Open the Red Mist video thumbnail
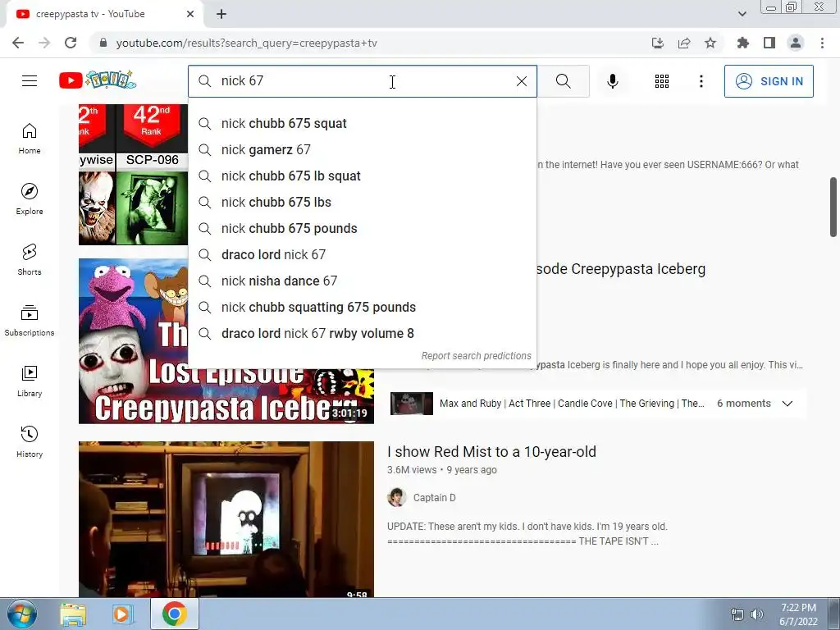Viewport: 840px width, 630px height. [x=226, y=518]
